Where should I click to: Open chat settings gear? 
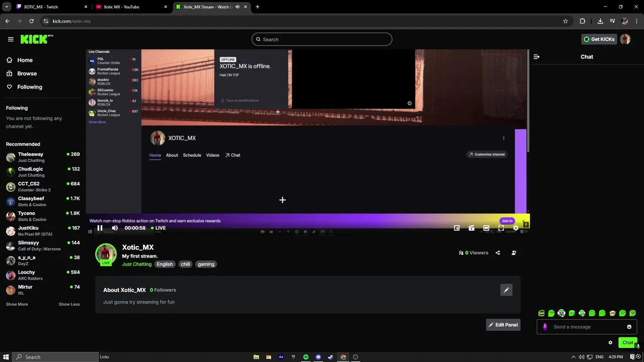pos(610,342)
